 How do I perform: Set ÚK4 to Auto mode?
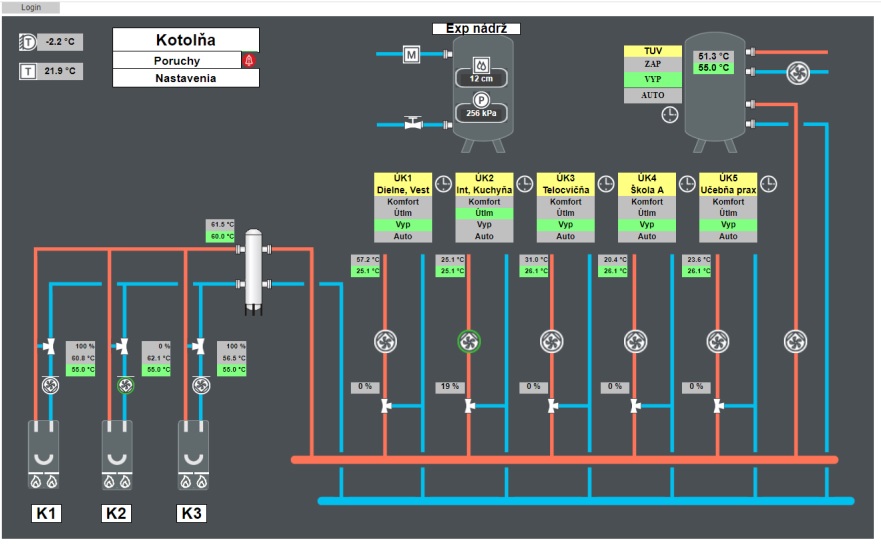point(647,237)
